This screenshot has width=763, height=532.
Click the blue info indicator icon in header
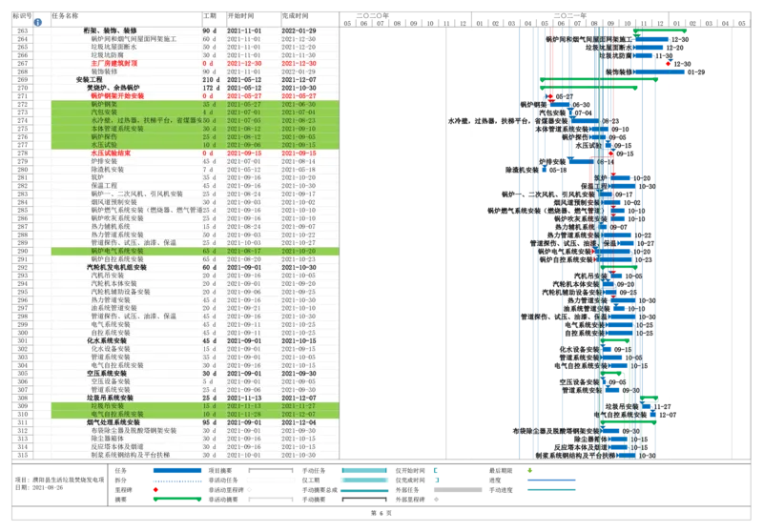click(x=37, y=21)
